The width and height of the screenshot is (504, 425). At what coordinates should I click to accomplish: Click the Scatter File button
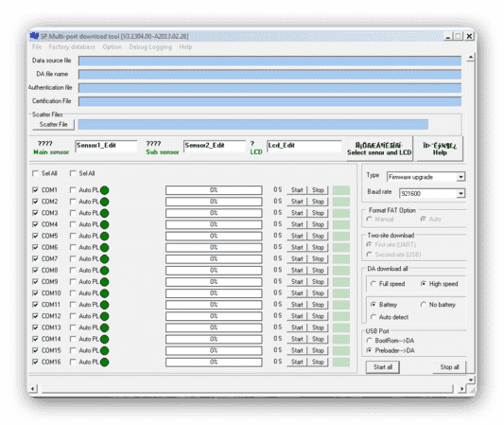tap(53, 125)
